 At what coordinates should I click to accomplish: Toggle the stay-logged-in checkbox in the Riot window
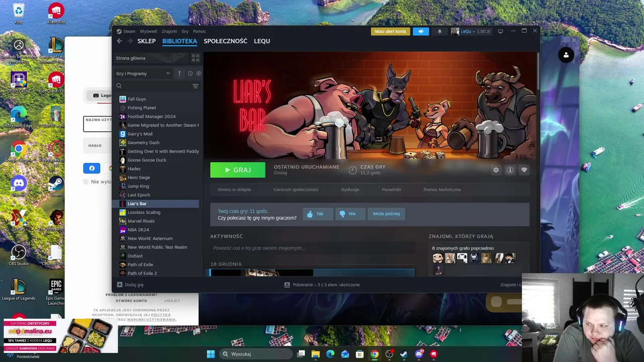86,182
